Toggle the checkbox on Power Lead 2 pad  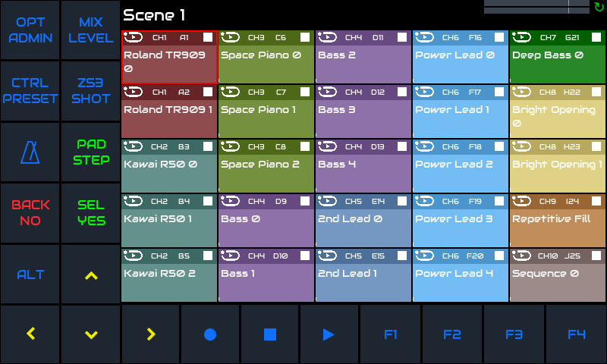[x=499, y=146]
